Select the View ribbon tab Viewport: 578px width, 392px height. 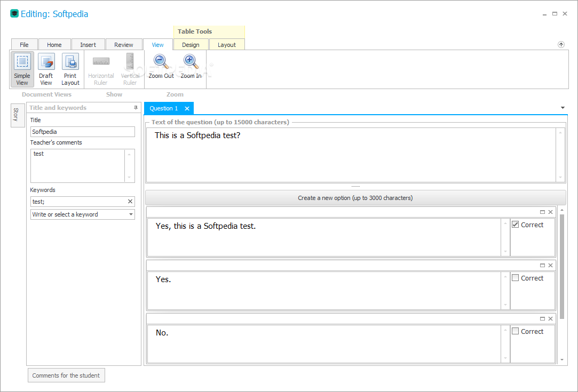point(158,45)
